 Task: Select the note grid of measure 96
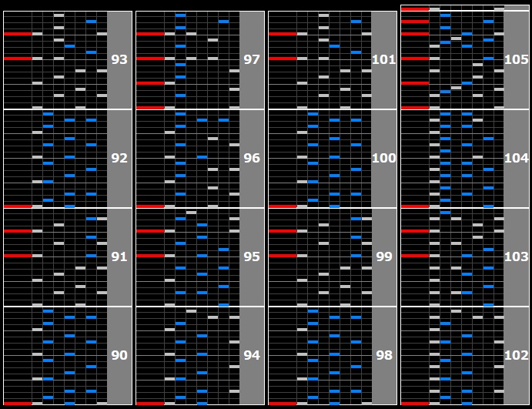(188, 159)
